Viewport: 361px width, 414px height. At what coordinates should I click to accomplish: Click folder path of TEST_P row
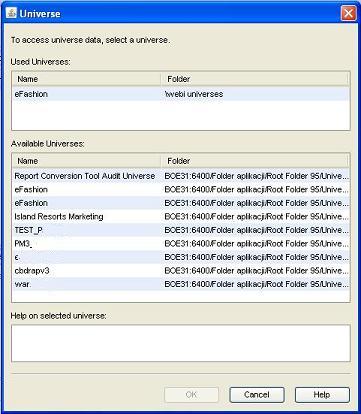(x=256, y=230)
